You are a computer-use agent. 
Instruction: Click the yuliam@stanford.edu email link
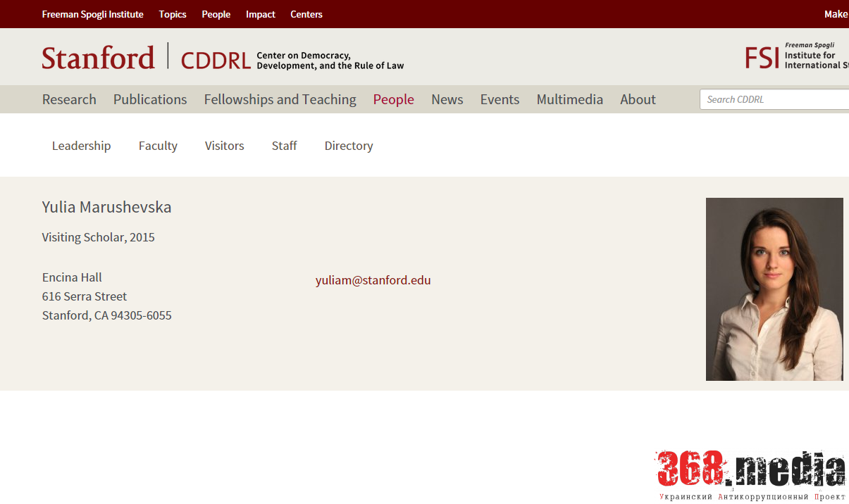373,280
